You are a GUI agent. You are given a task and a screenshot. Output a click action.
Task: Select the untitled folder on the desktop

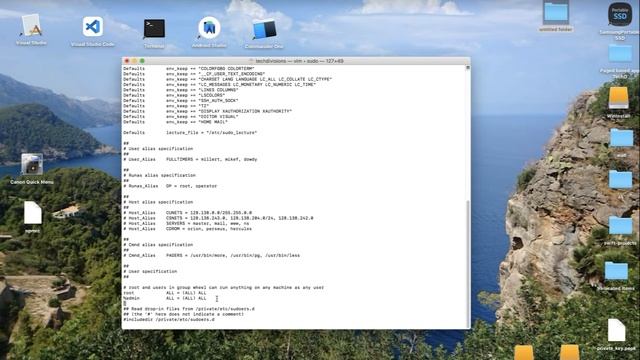point(556,13)
